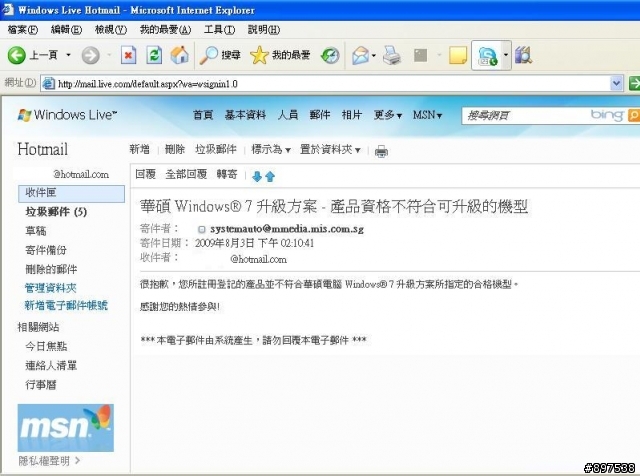The width and height of the screenshot is (640, 476).
Task: Open 刪除的郵件 folder
Action: pos(51,269)
